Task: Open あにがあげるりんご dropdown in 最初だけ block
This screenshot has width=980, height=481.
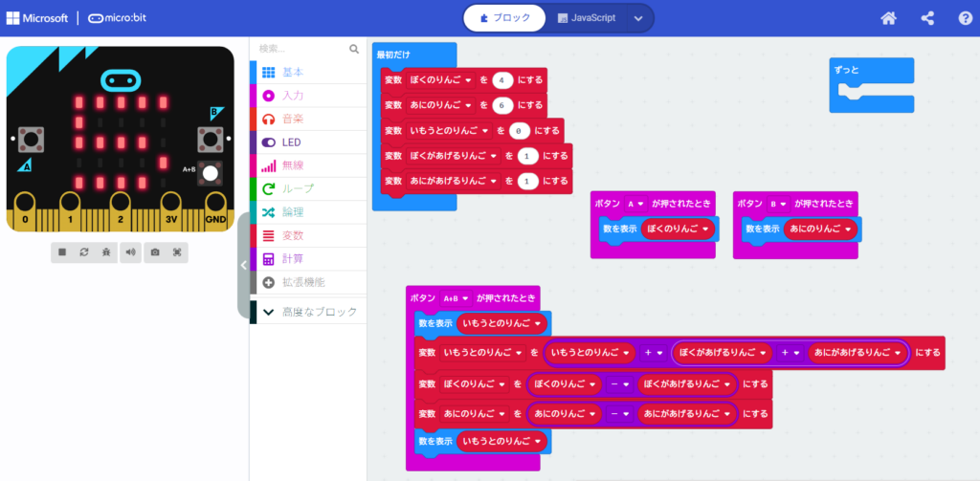Action: tap(454, 181)
